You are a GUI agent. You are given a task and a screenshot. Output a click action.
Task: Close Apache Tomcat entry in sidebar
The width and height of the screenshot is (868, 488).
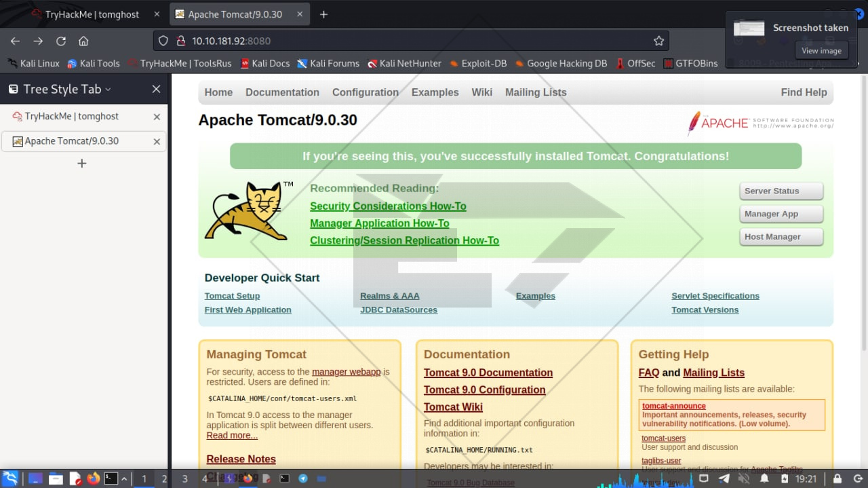[x=157, y=142]
